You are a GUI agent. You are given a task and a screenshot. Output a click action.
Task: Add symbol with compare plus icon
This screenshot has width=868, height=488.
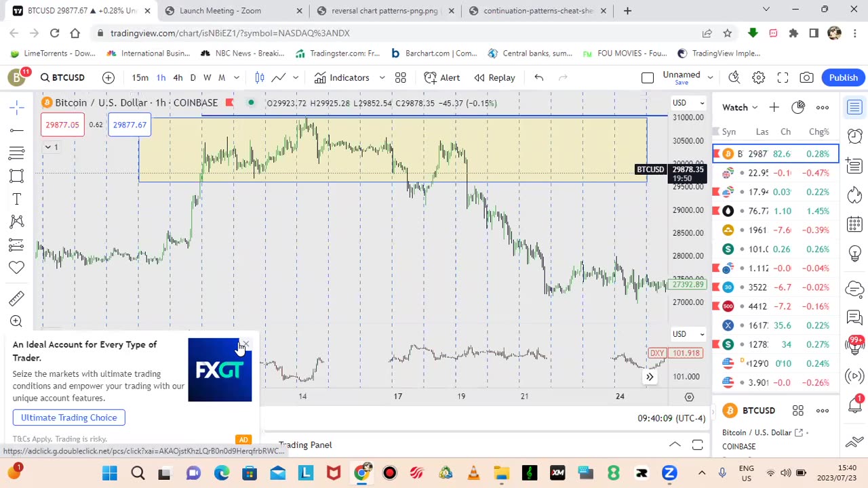tap(108, 78)
